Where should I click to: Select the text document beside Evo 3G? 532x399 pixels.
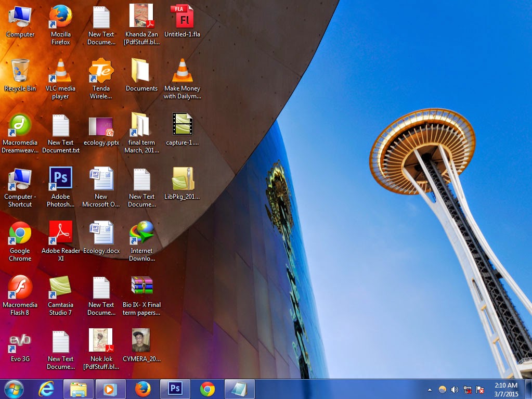pyautogui.click(x=61, y=349)
